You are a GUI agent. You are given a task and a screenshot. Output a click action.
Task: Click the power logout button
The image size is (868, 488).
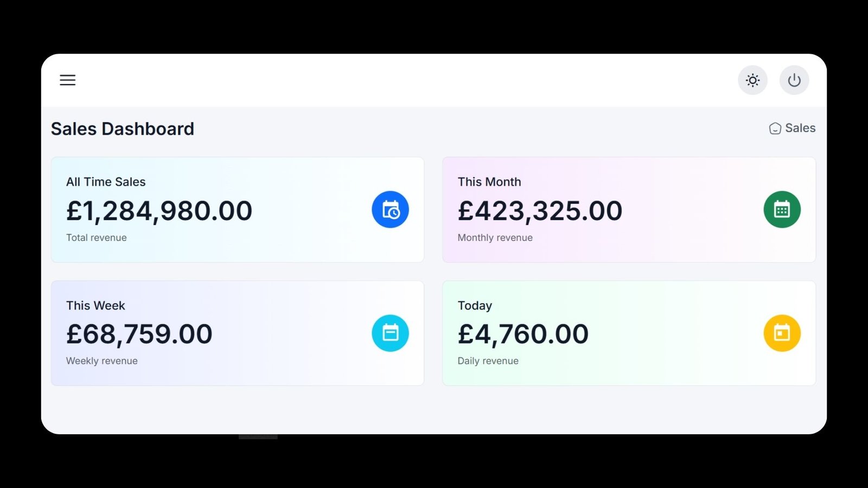click(x=794, y=80)
